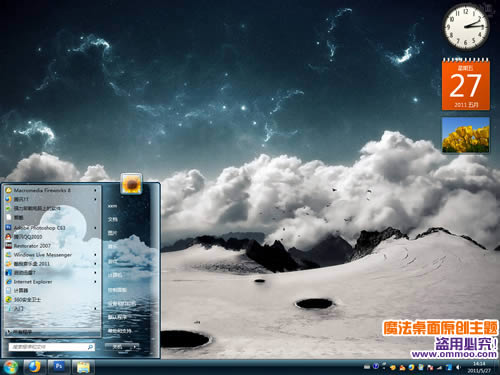Viewport: 500px width, 375px height.
Task: Open Windows Explorer folder on taskbar
Action: 83,367
